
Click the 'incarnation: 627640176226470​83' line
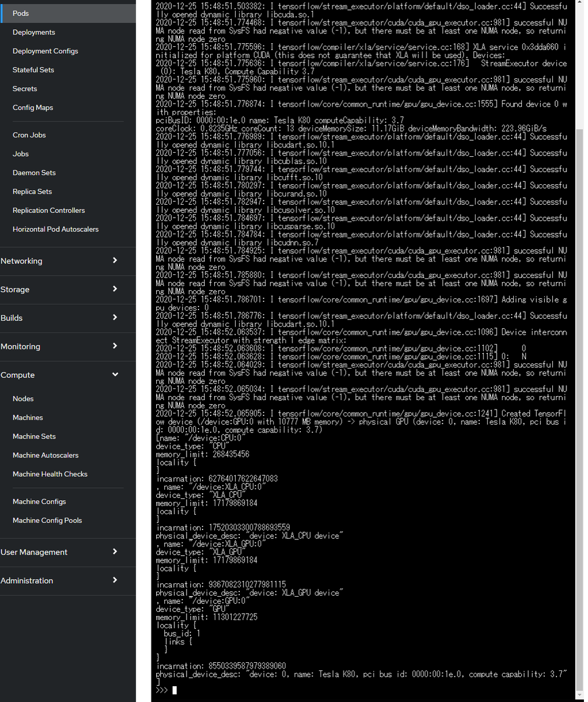point(216,479)
